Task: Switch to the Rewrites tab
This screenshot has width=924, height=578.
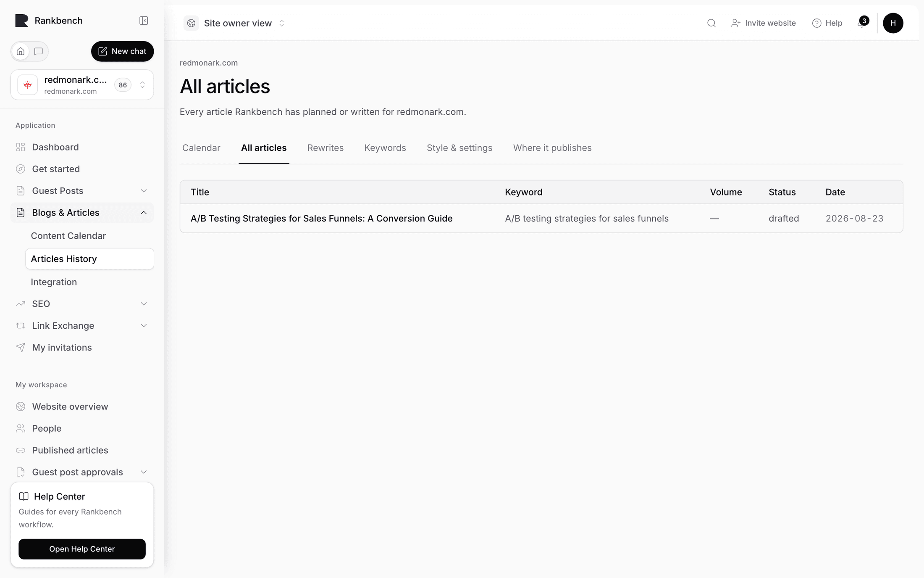Action: click(325, 148)
